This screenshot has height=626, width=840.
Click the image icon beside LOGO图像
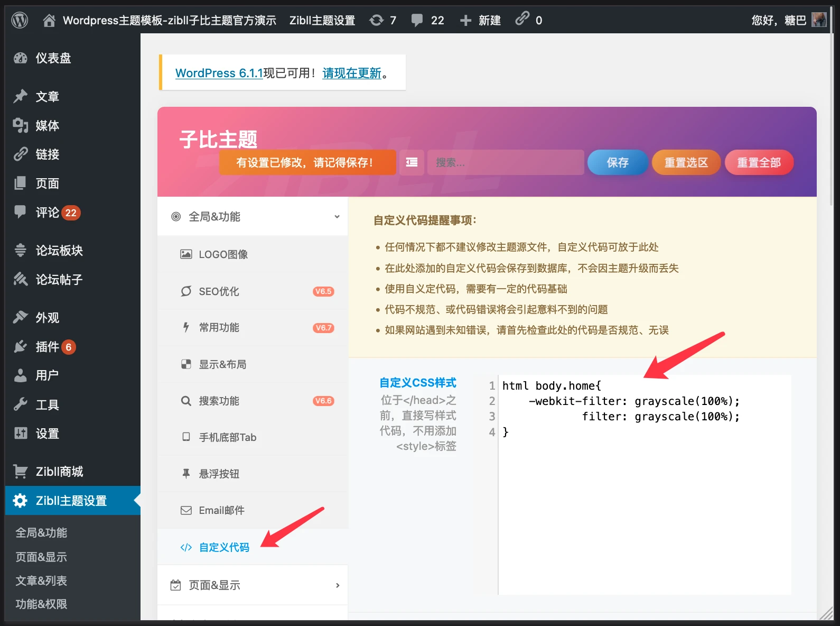(186, 254)
